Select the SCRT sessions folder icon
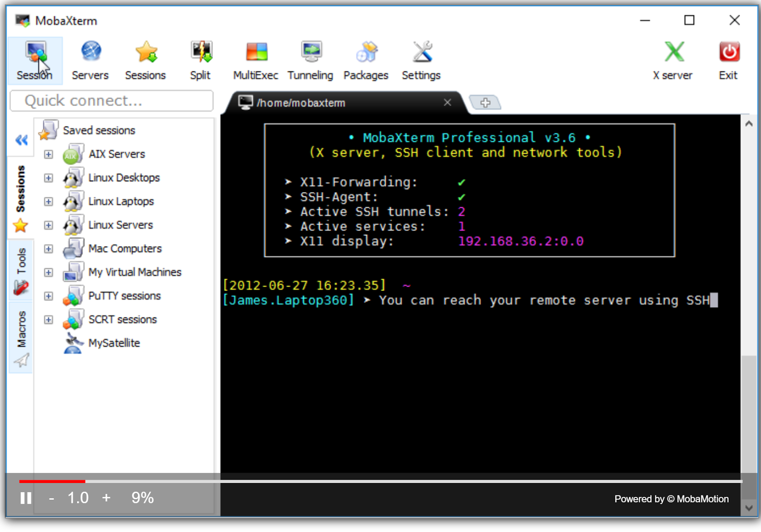The width and height of the screenshot is (761, 532). pos(73,319)
